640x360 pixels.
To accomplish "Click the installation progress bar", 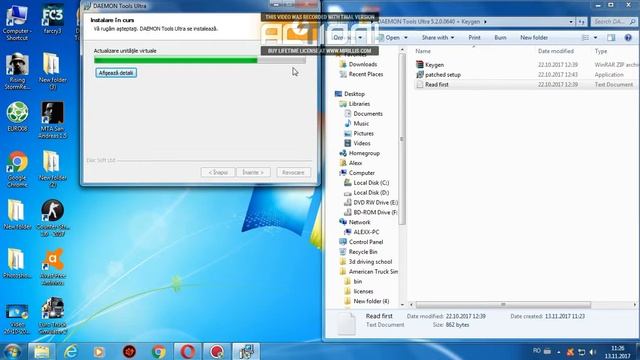I will click(200, 60).
